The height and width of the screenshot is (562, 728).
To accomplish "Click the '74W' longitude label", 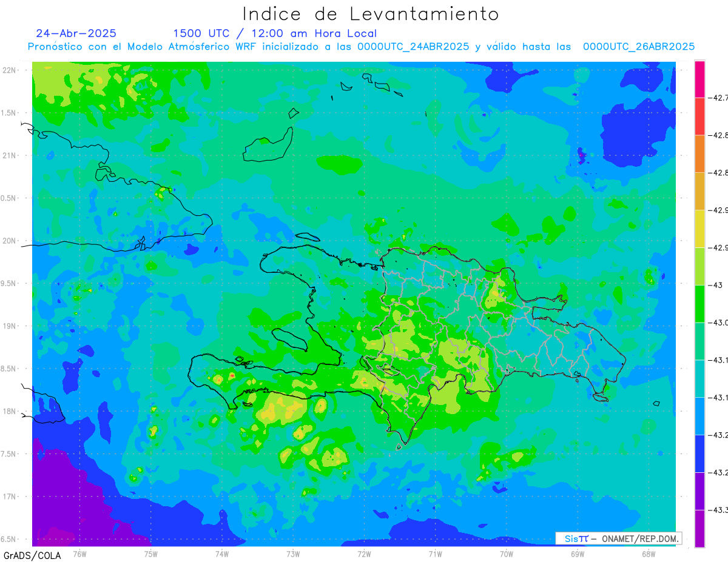I will pos(222,554).
